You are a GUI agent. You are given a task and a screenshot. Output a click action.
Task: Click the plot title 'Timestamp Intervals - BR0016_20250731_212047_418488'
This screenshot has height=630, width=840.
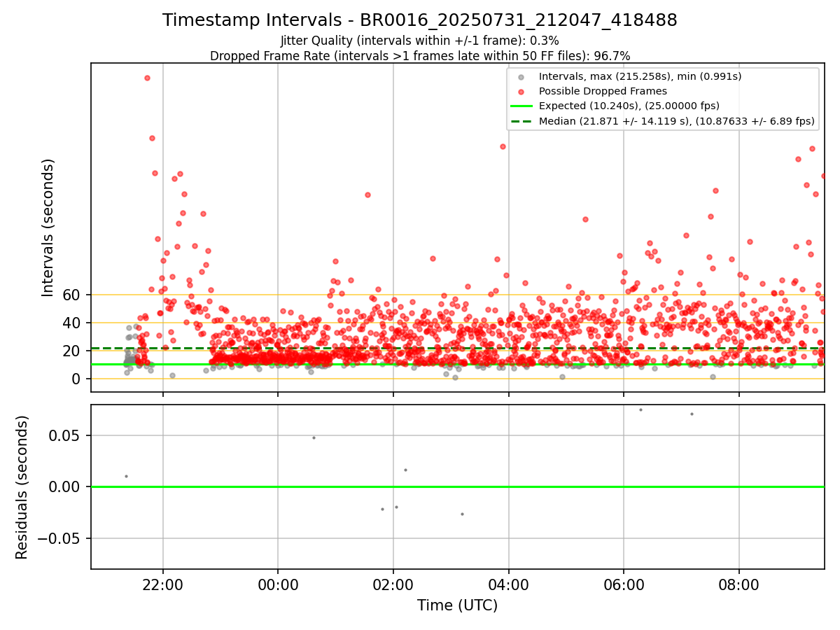pos(420,20)
